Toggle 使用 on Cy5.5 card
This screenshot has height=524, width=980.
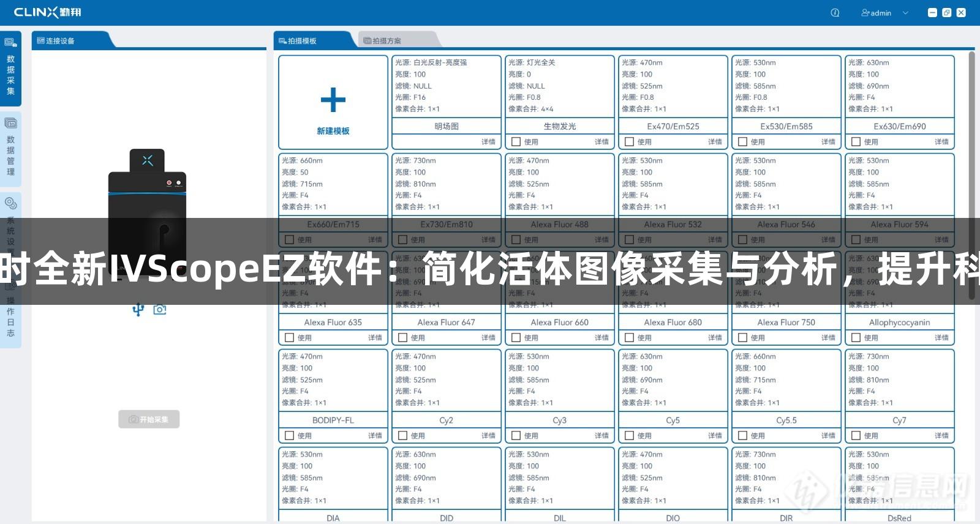click(x=742, y=435)
